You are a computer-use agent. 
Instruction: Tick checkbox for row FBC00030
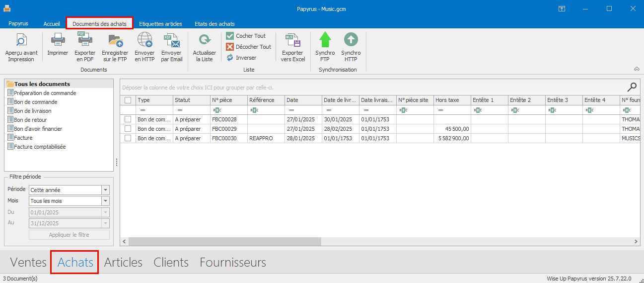128,138
